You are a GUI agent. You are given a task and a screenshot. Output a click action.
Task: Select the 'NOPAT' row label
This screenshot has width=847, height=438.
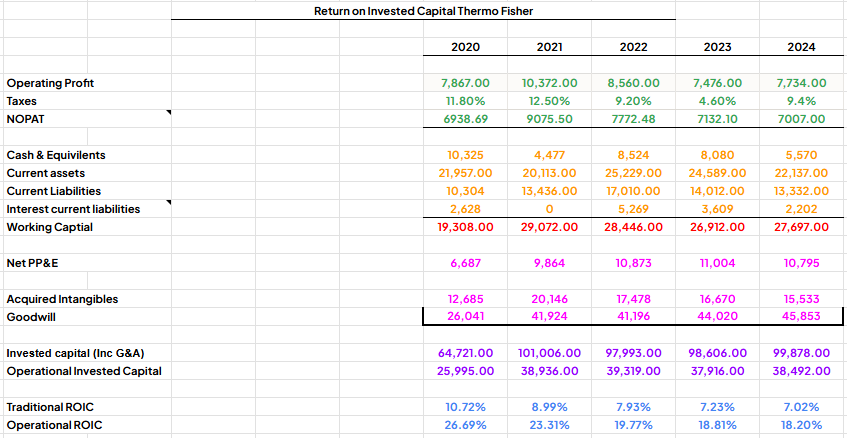click(25, 119)
